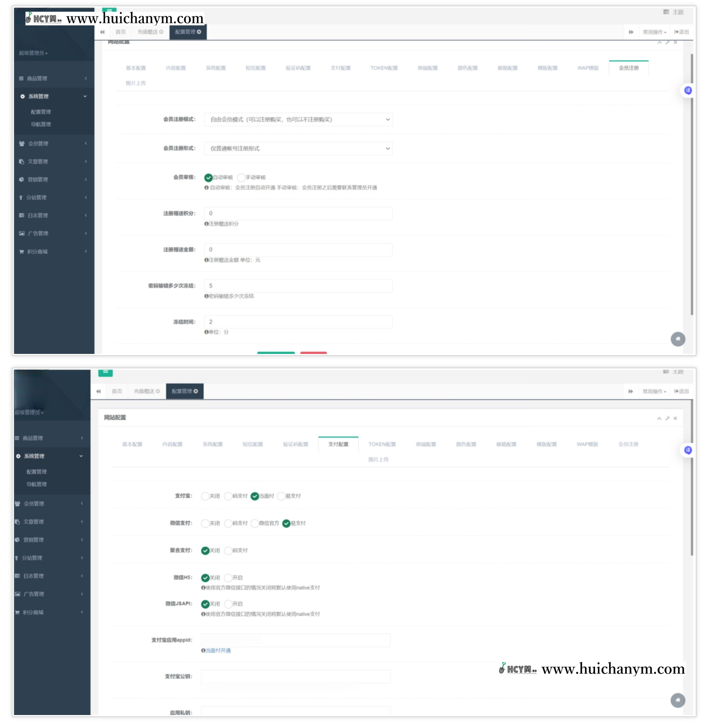
Task: Click the 当面付开通 link
Action: 218,651
